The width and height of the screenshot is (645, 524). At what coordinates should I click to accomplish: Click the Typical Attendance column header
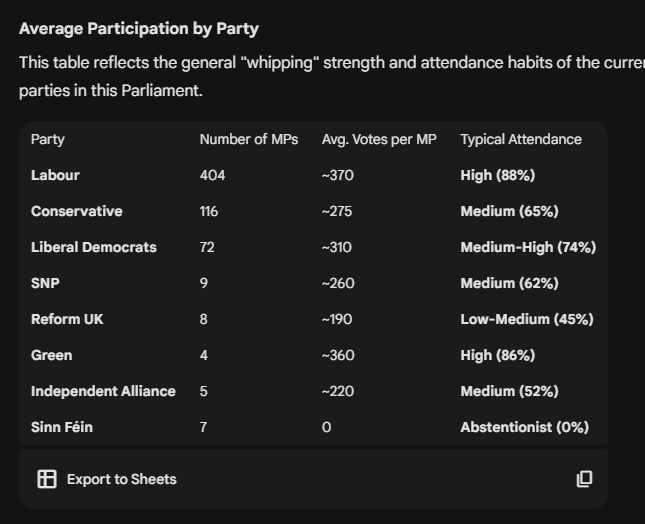pos(520,139)
